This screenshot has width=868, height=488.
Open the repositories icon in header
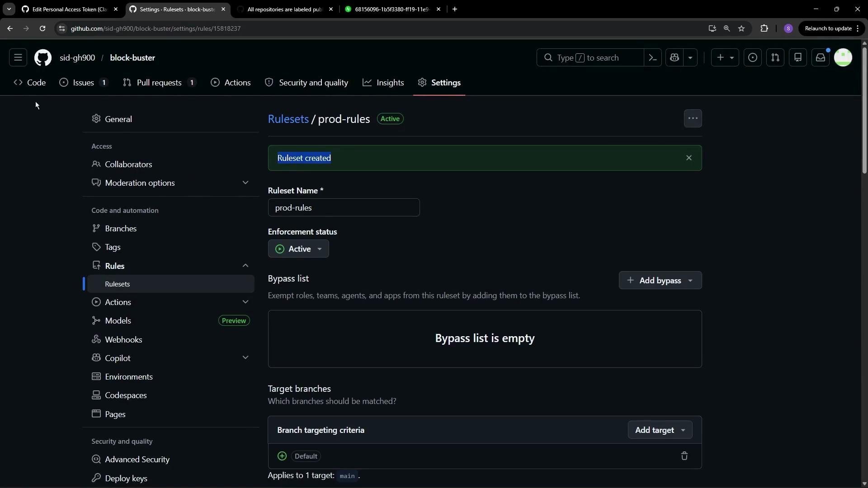[798, 57]
